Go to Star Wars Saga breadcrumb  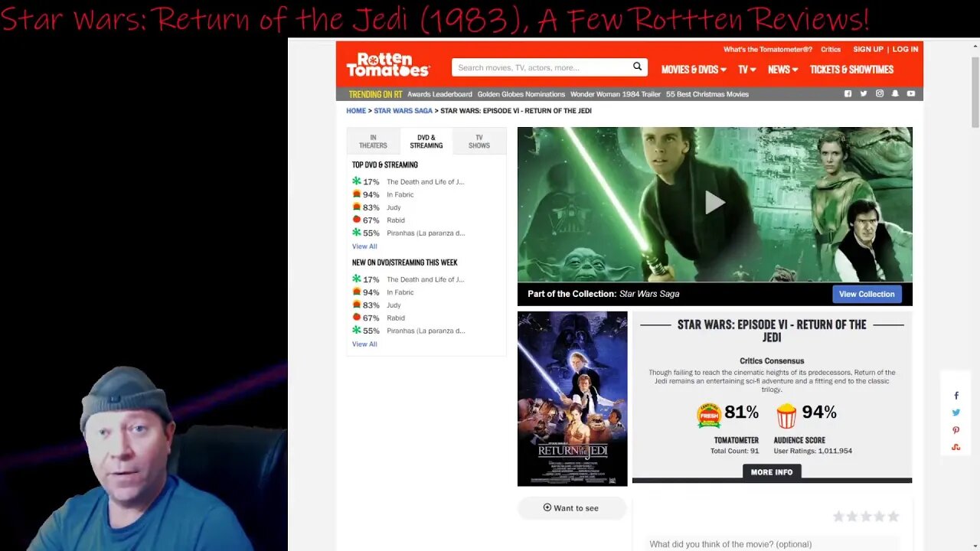coord(403,111)
